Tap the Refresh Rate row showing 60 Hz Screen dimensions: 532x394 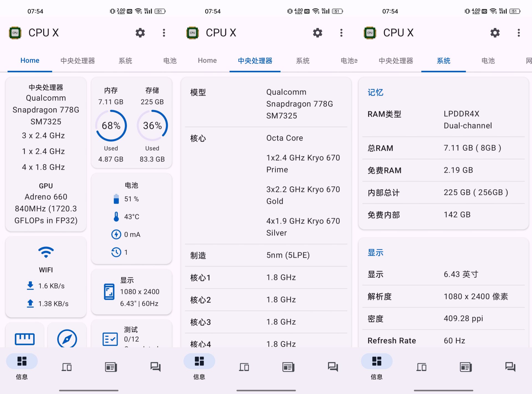click(443, 340)
